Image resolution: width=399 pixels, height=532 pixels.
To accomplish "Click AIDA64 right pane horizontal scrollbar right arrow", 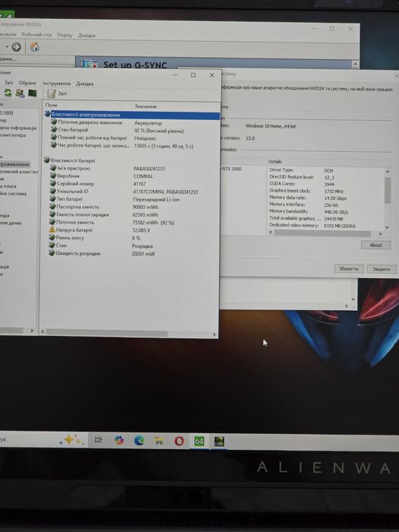I will pyautogui.click(x=214, y=334).
